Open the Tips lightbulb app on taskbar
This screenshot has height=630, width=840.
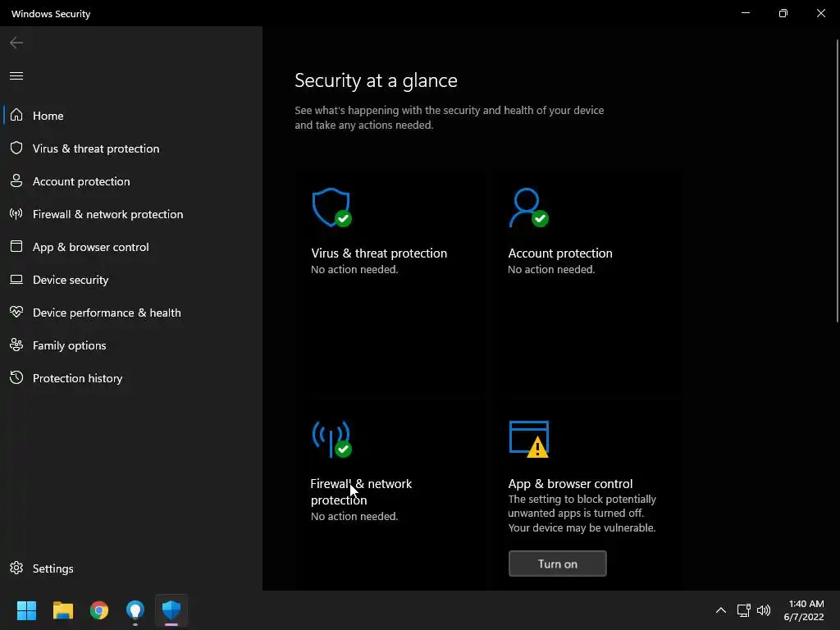[135, 610]
